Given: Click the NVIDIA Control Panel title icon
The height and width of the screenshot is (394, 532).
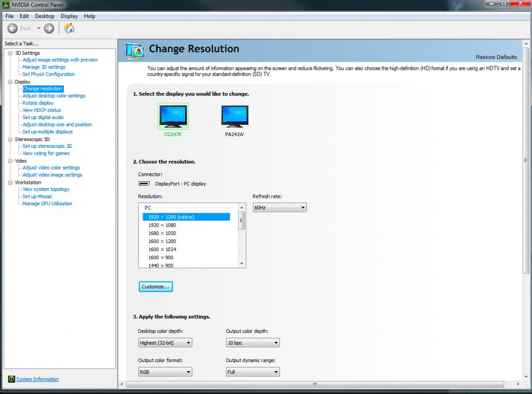Looking at the screenshot, I should (6, 5).
